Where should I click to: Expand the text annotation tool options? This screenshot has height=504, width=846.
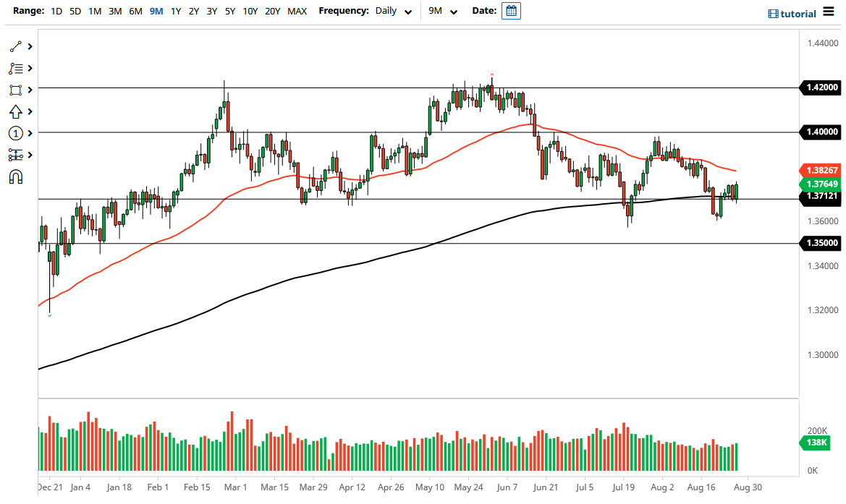tap(30, 69)
